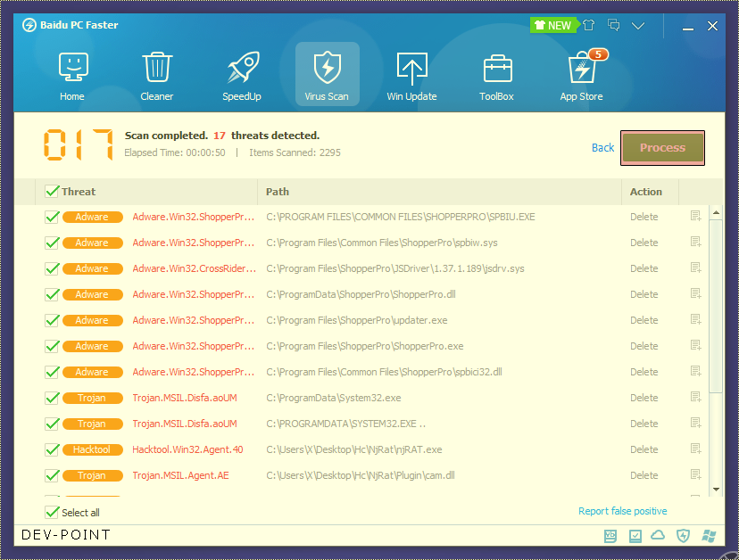Open the Cleaner tool
739x560 pixels.
[x=157, y=76]
